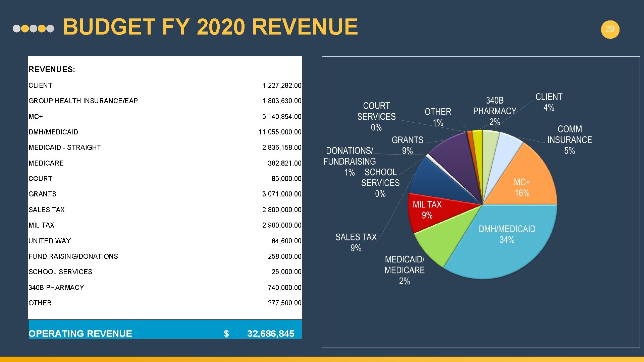The width and height of the screenshot is (644, 362).
Task: Click the slide title BUDGET FY 2020 REVENUE
Action: 210,27
